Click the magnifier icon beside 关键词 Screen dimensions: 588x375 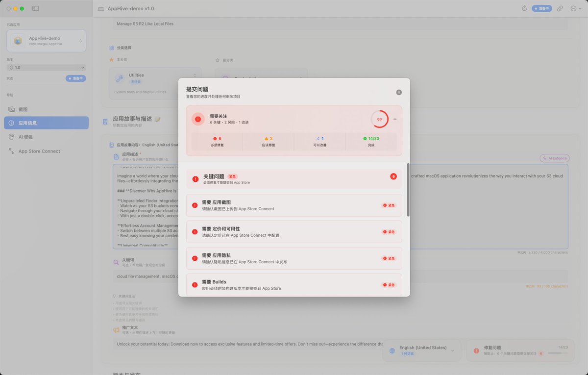pyautogui.click(x=116, y=262)
